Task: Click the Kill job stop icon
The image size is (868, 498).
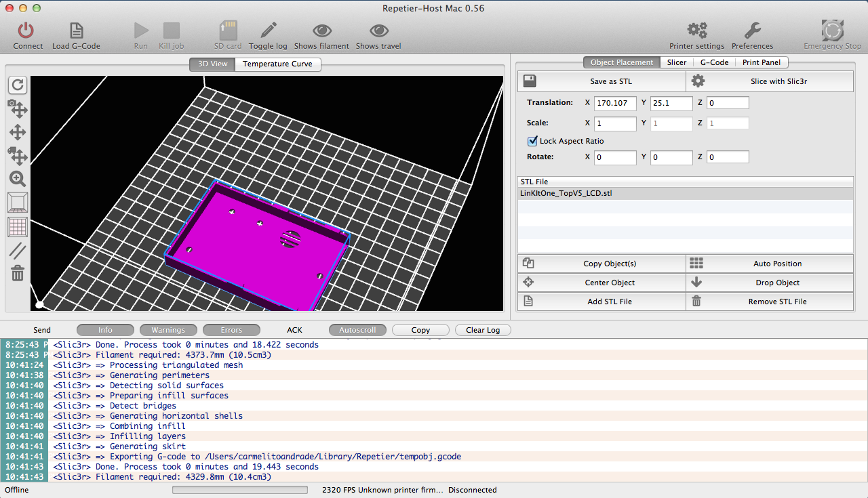Action: point(171,30)
